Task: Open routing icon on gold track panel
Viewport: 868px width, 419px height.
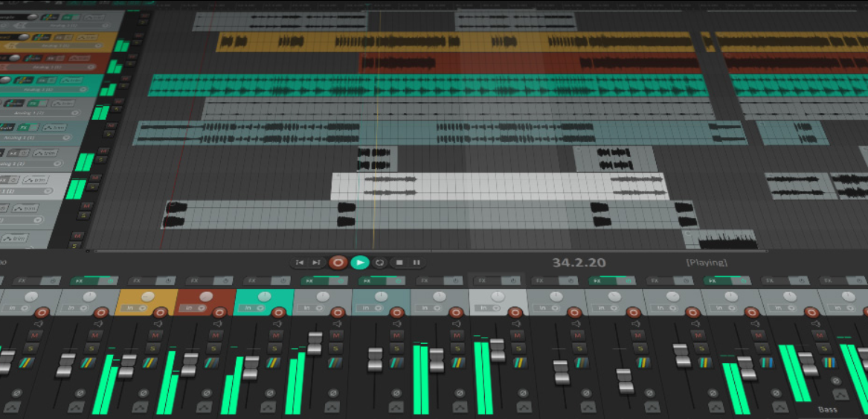Action: click(x=42, y=36)
